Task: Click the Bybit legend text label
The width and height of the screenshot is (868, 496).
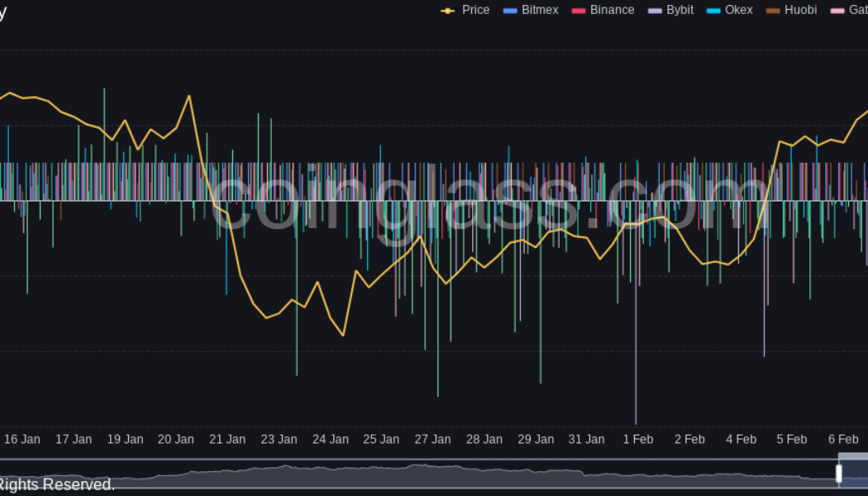Action: point(680,10)
